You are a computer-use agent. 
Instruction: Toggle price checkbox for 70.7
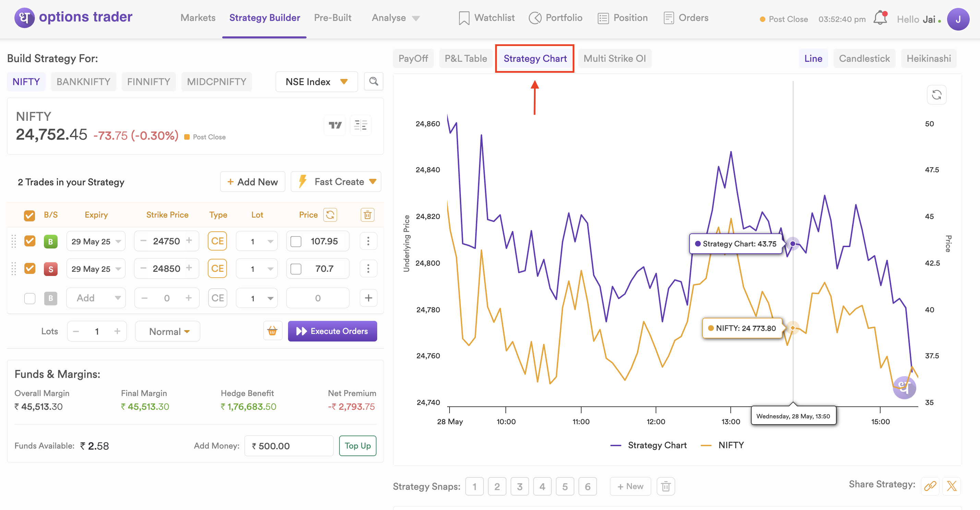point(296,269)
